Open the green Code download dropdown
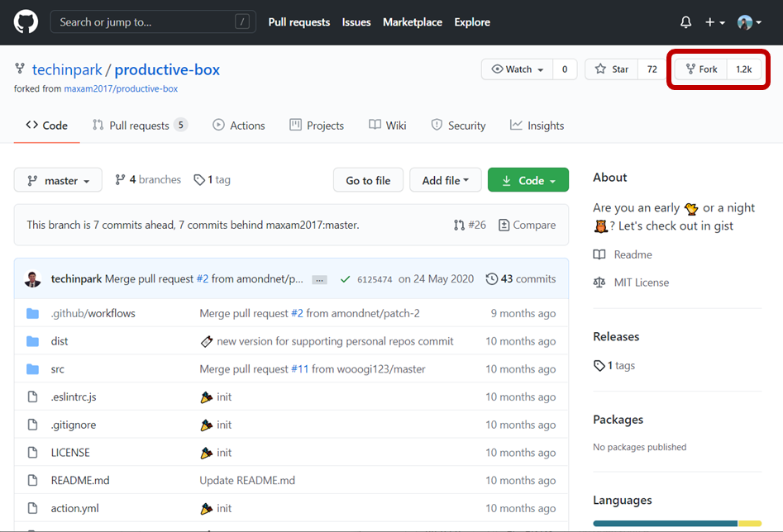Screen dimensions: 783x532 pos(528,180)
